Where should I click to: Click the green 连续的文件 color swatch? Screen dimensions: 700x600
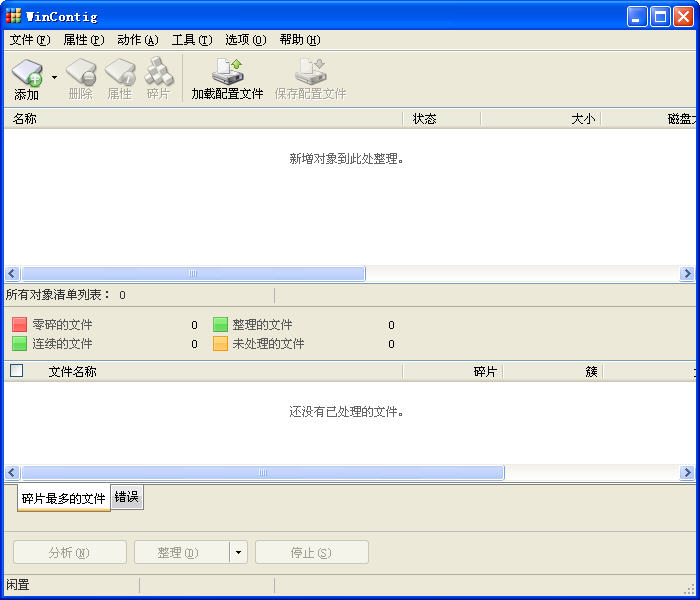pyautogui.click(x=19, y=343)
